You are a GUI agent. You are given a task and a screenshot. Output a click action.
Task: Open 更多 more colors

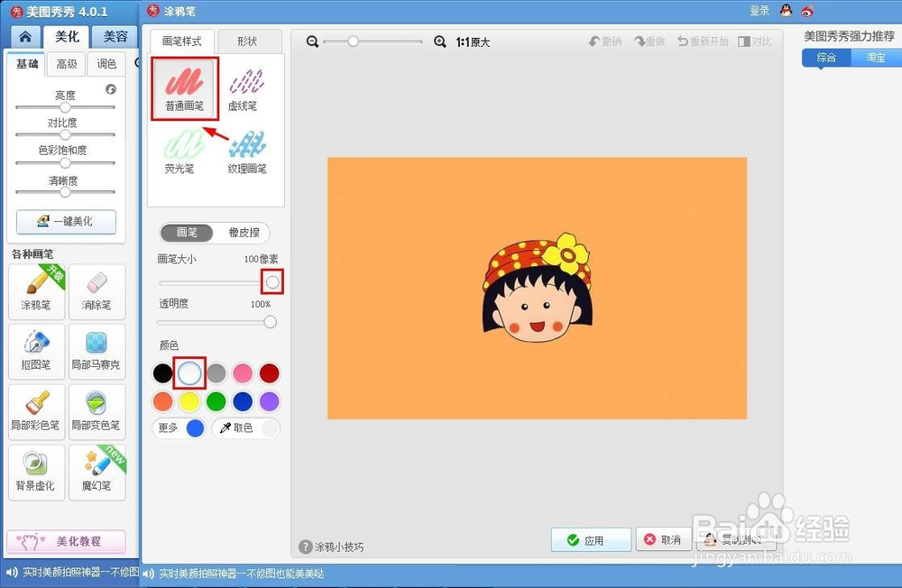[179, 428]
